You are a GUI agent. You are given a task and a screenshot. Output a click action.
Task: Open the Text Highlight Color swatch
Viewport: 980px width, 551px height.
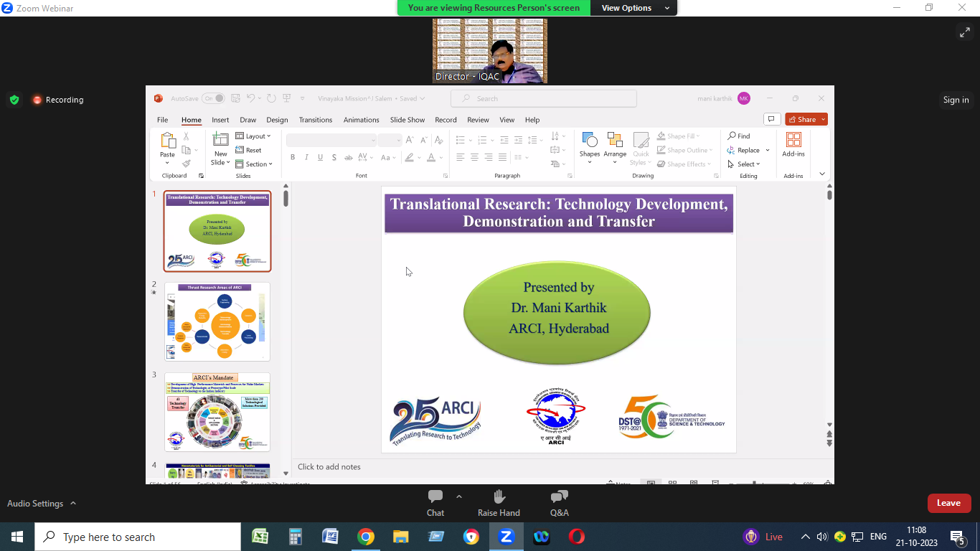pos(409,157)
